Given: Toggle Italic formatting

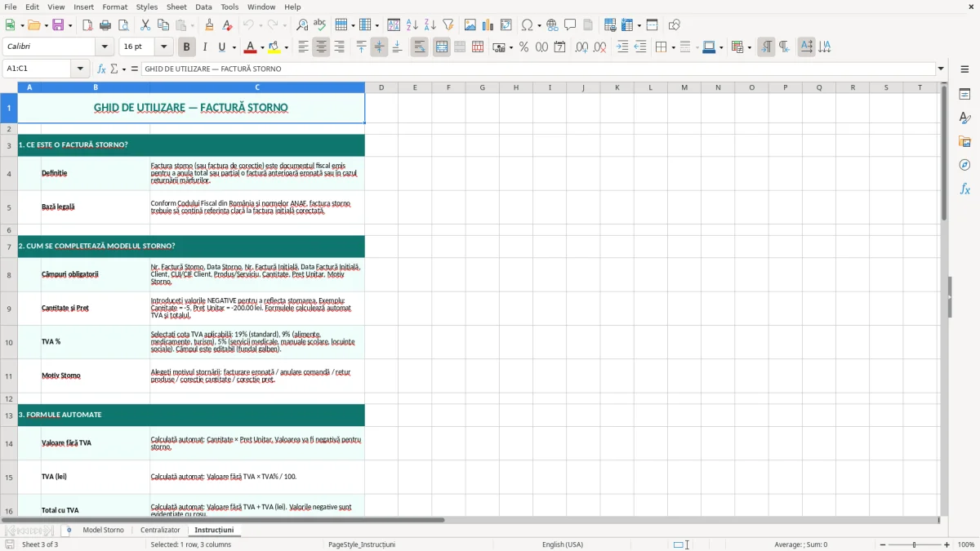Looking at the screenshot, I should (x=205, y=47).
